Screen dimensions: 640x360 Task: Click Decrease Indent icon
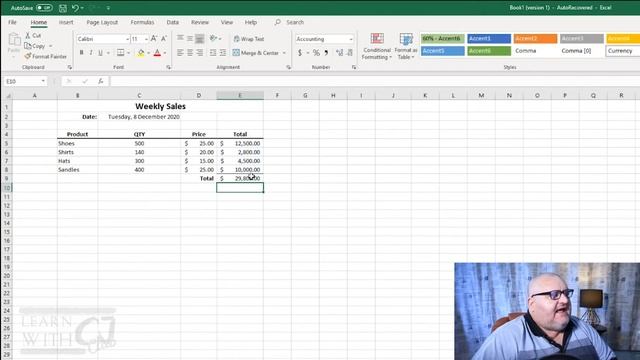tap(213, 53)
